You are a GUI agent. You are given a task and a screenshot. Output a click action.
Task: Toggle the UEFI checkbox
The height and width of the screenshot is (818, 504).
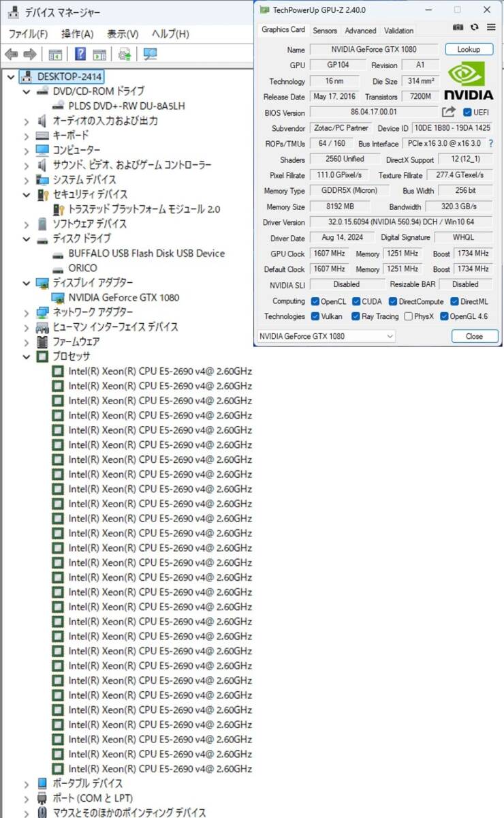467,112
